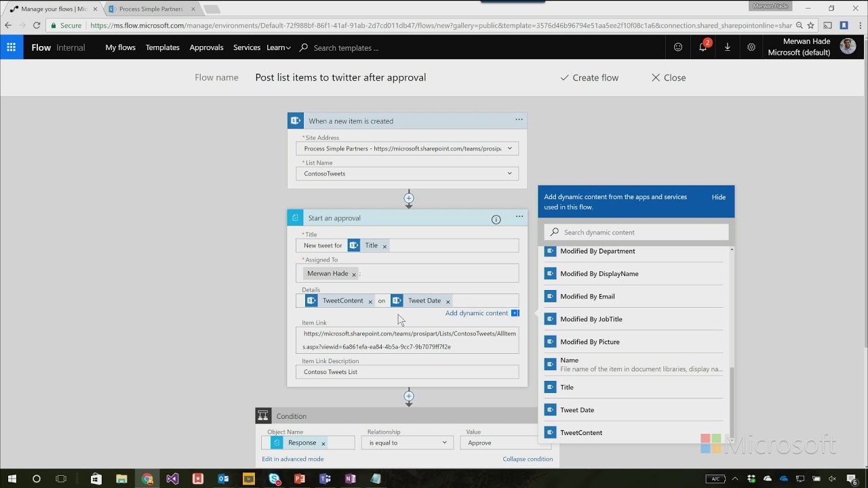Viewport: 868px width, 488px height.
Task: Bookmark this page with star icon
Action: pos(810,25)
